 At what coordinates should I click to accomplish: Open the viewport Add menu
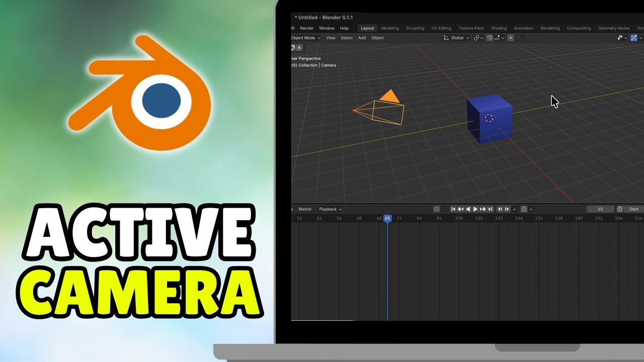[362, 38]
